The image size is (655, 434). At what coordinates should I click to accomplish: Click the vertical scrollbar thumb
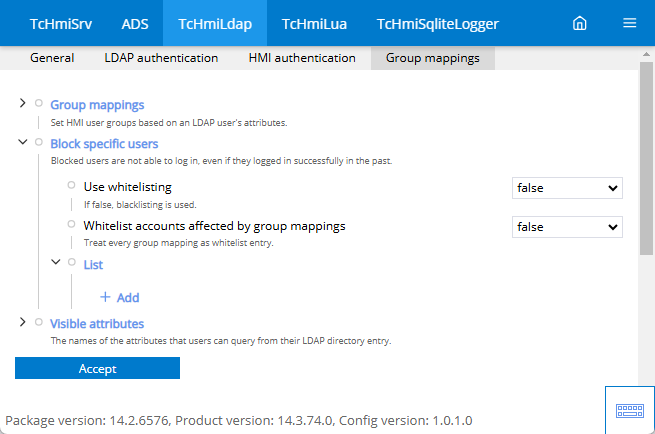point(646,159)
